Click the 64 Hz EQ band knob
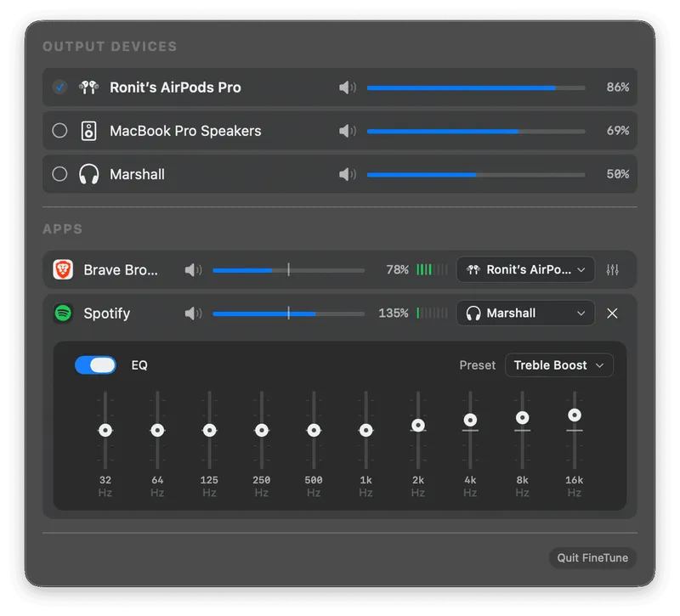 [157, 430]
